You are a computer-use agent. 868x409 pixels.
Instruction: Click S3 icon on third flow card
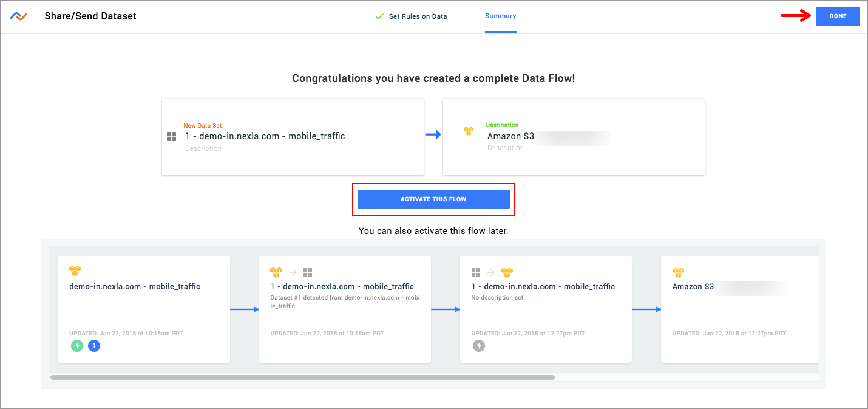(507, 272)
